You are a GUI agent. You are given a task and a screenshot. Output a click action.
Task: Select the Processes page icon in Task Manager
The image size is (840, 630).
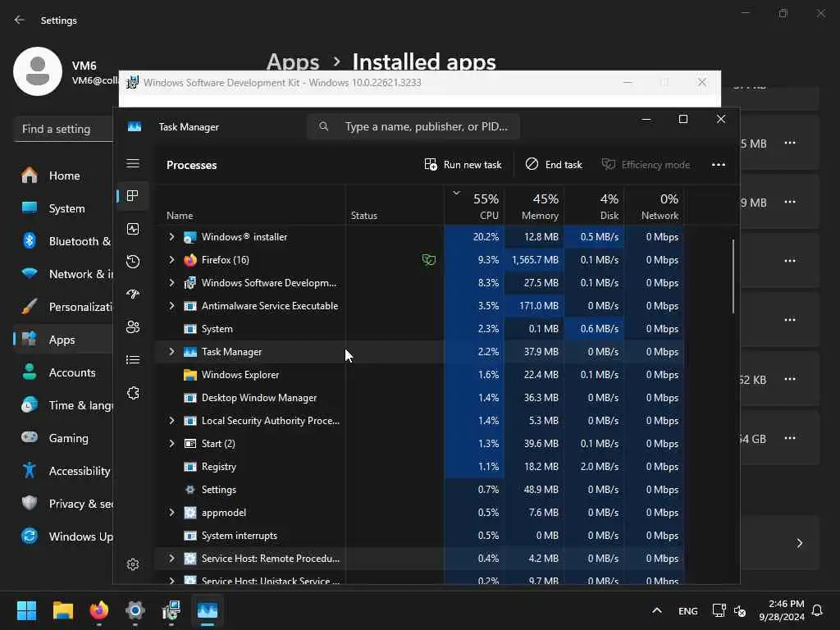[x=133, y=196]
